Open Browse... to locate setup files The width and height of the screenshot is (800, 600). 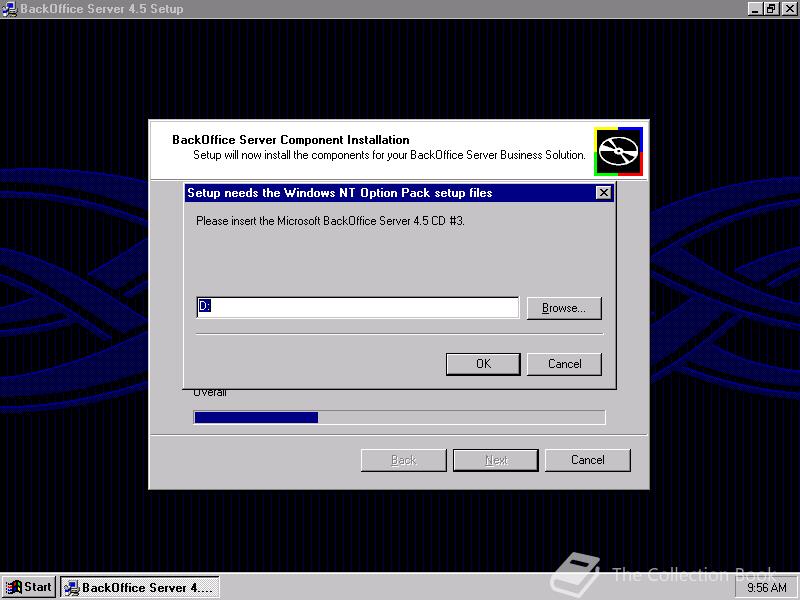coord(564,308)
